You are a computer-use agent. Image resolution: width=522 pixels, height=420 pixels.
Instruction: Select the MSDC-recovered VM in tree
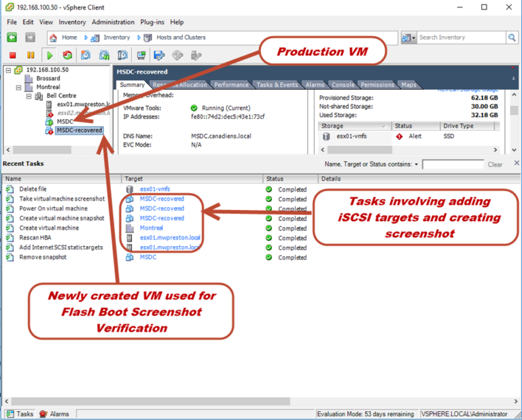click(x=80, y=130)
